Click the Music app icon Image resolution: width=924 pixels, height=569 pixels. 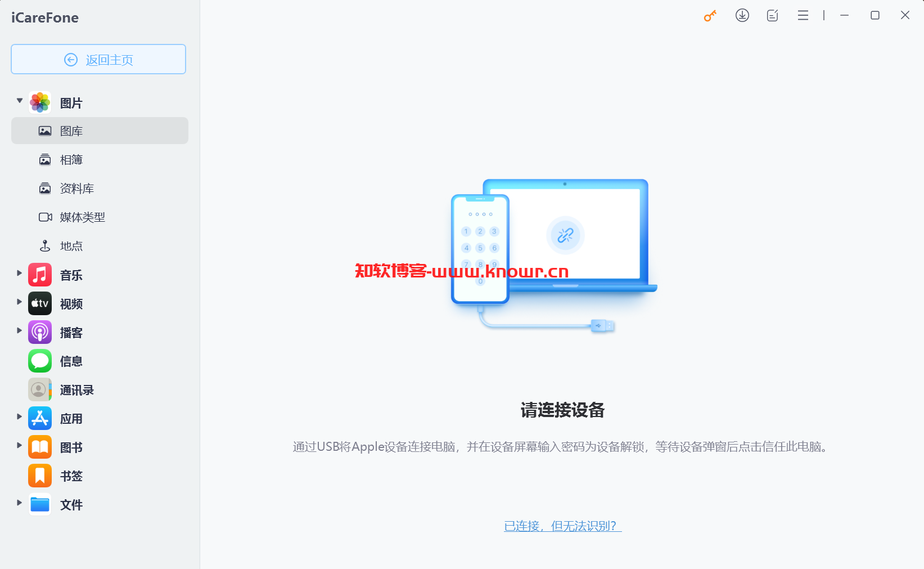40,275
